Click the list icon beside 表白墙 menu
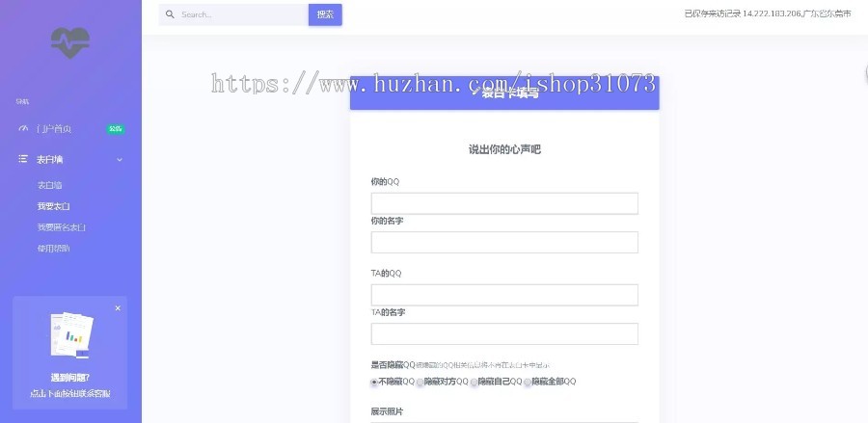The height and width of the screenshot is (423, 868). point(23,159)
